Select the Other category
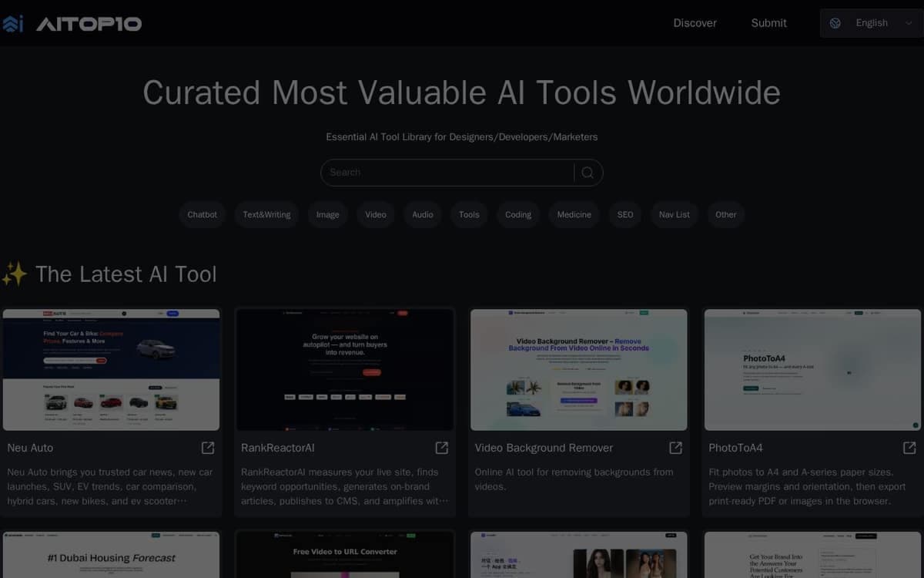The width and height of the screenshot is (924, 578). (726, 215)
